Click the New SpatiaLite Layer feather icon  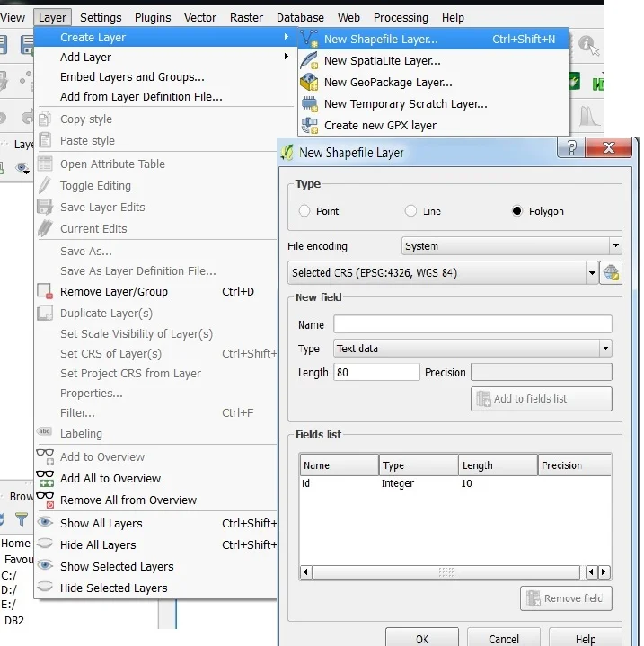tap(310, 60)
